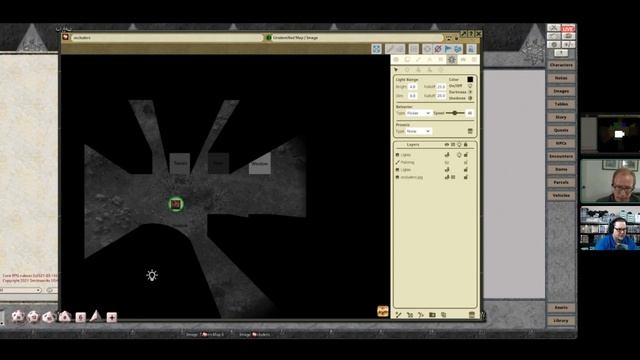Open the Story sidebar button
This screenshot has width=640, height=360.
click(x=561, y=117)
